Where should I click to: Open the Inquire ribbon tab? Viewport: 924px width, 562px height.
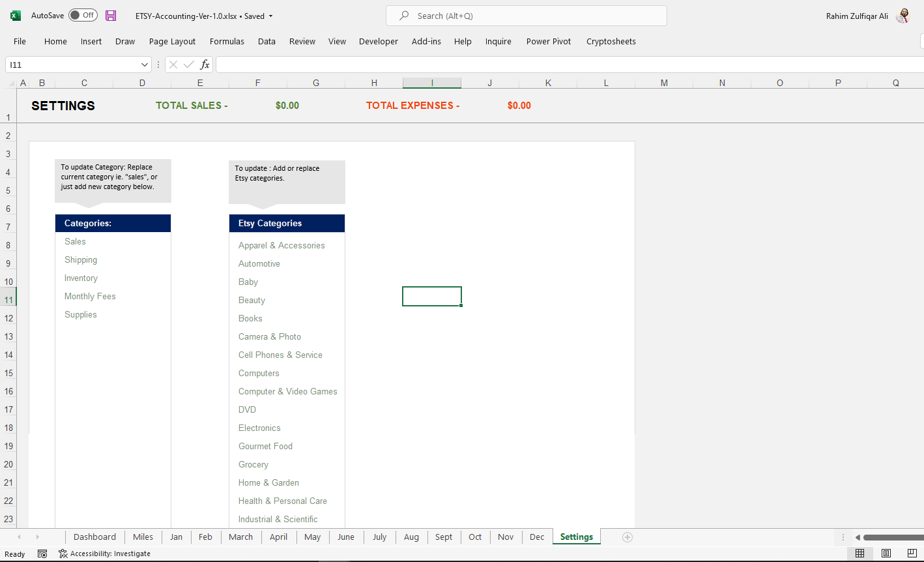pyautogui.click(x=498, y=41)
